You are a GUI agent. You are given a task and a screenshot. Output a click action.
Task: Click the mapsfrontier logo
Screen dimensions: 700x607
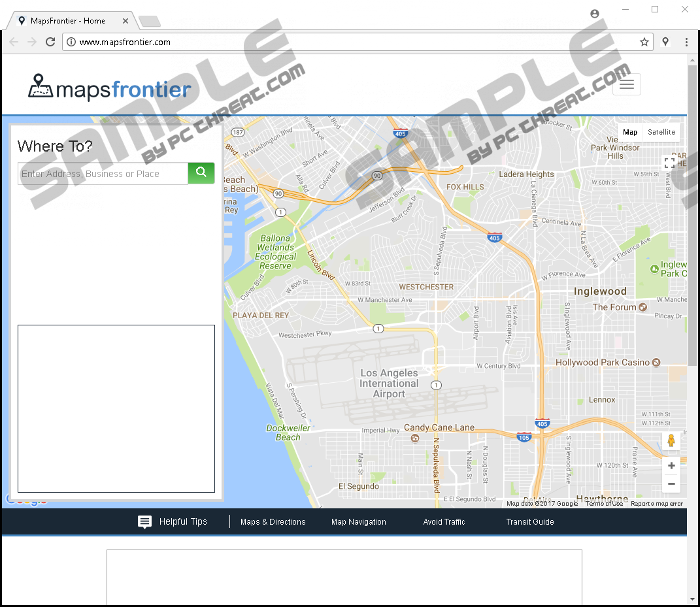point(110,87)
